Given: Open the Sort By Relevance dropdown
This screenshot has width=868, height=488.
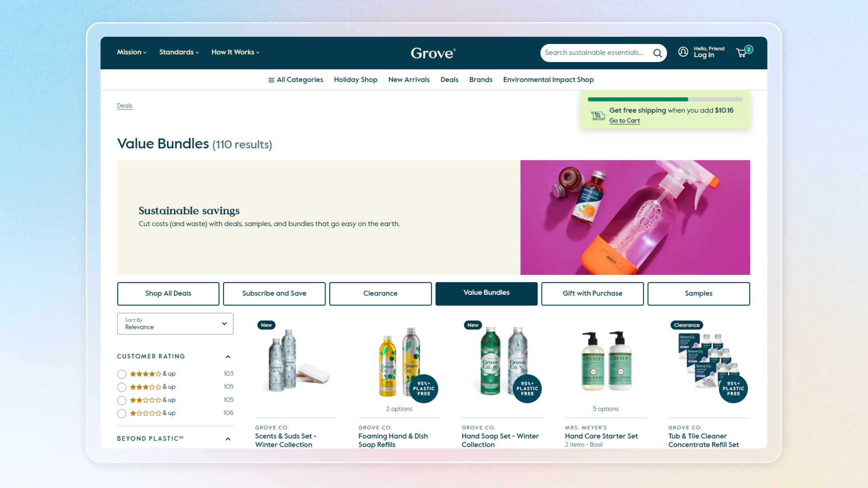Looking at the screenshot, I should tap(175, 323).
